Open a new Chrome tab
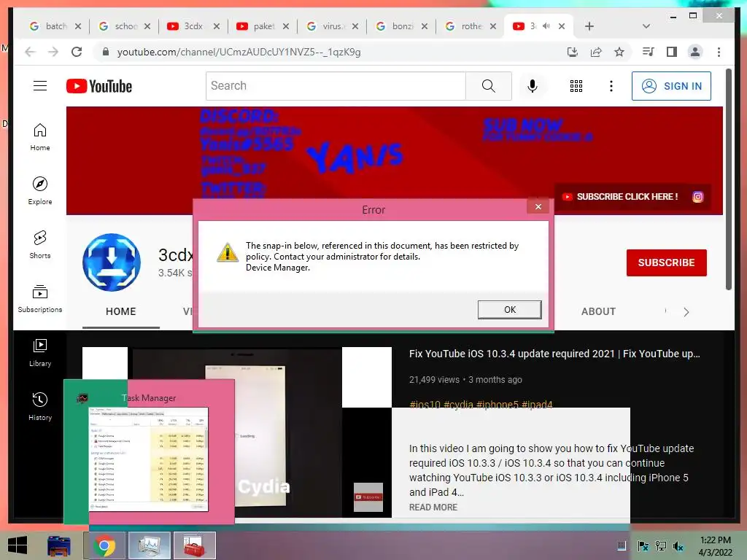747x560 pixels. pos(589,26)
